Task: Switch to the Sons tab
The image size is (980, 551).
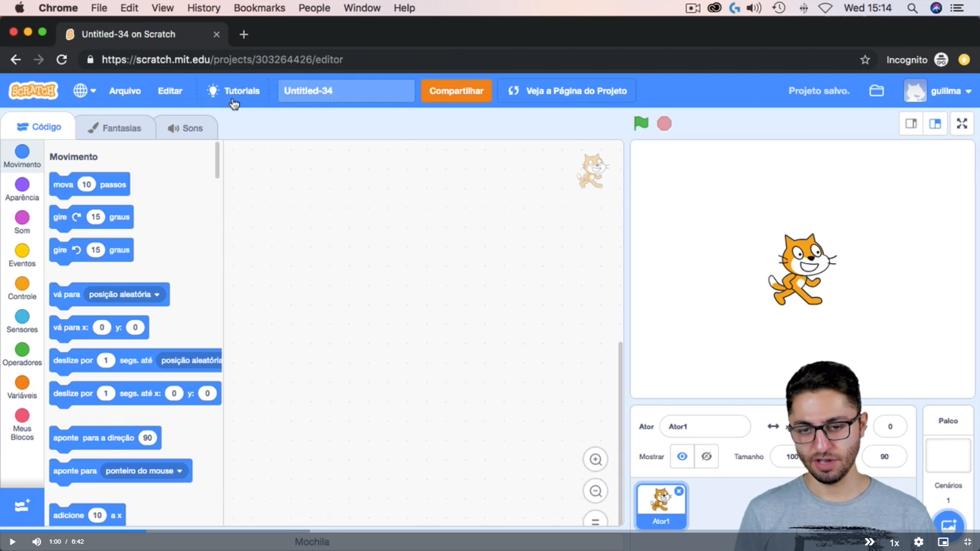Action: tap(186, 128)
